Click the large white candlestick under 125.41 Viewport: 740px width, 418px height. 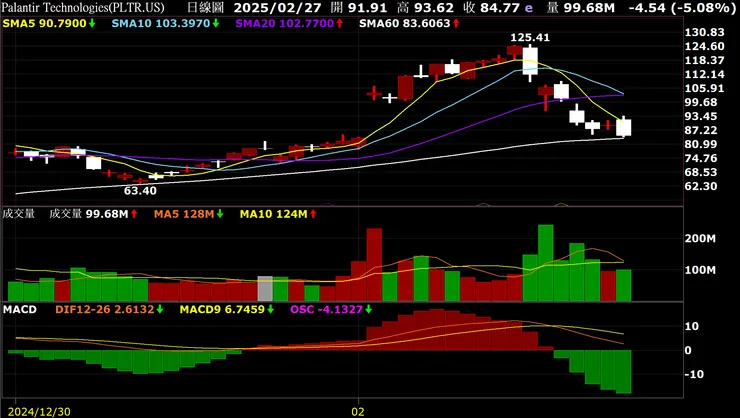pos(530,61)
